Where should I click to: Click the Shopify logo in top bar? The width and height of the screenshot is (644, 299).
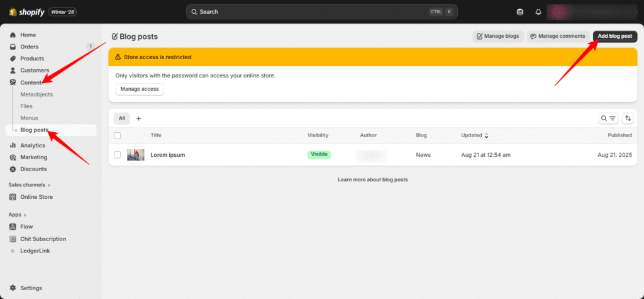(27, 12)
